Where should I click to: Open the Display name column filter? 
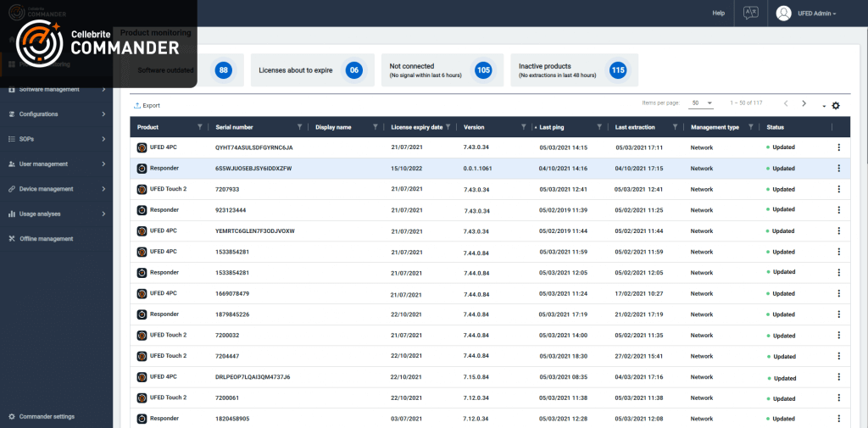tap(376, 127)
